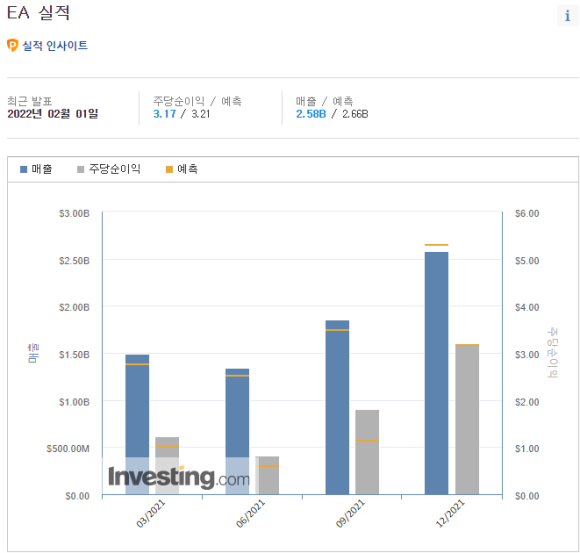Viewport: 580px width, 553px height.
Task: Select the 03/2021 gray EPS bar
Action: (x=167, y=466)
